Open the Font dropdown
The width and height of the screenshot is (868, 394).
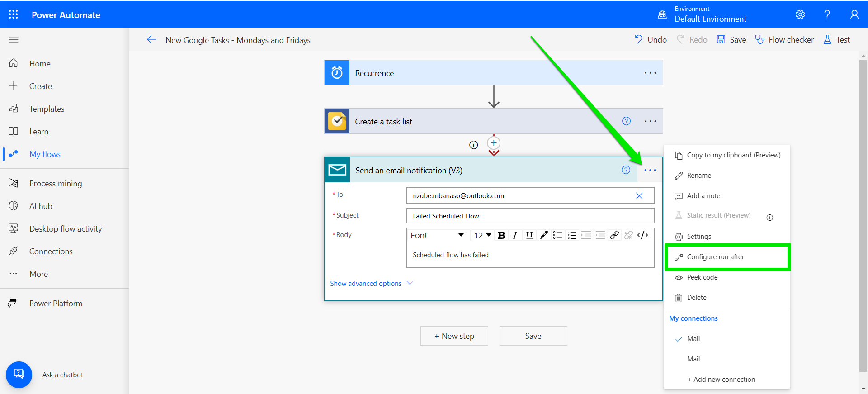tap(437, 235)
